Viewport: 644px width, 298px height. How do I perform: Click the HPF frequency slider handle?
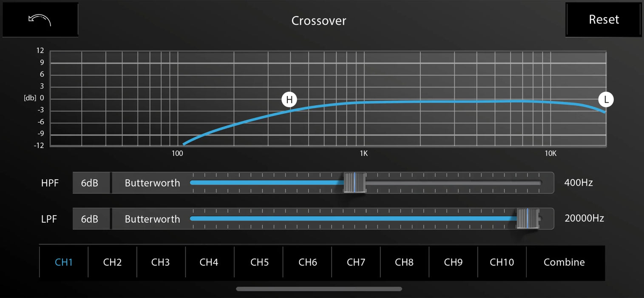[x=355, y=183]
